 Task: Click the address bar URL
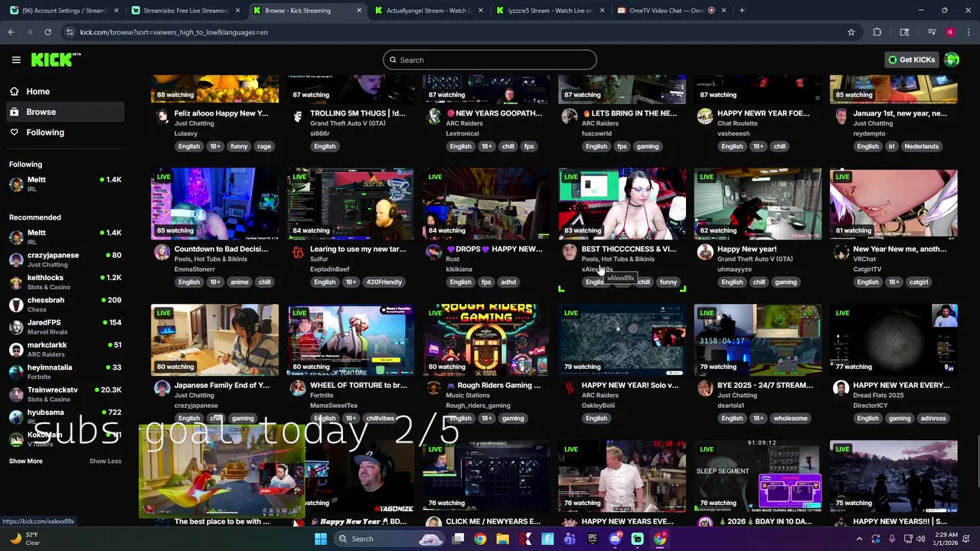(174, 32)
